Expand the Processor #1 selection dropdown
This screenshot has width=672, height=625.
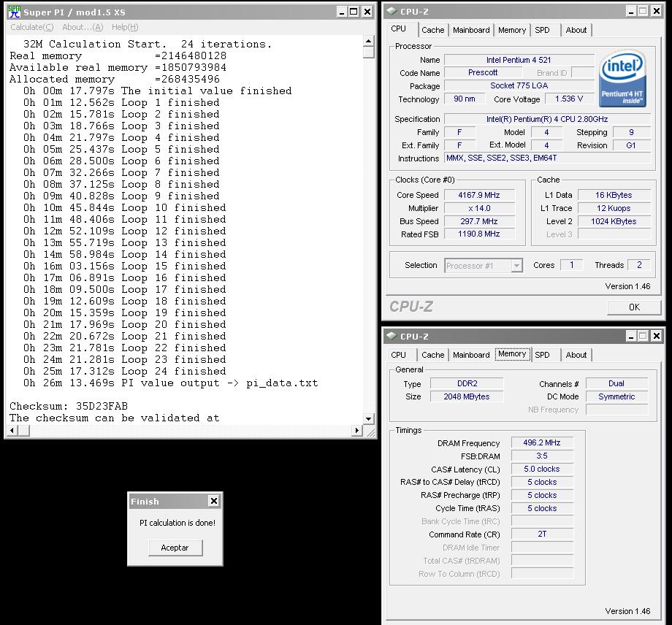coord(517,266)
